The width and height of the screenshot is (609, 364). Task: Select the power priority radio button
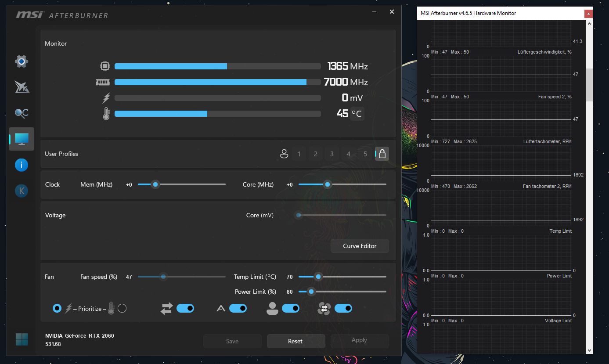click(57, 308)
